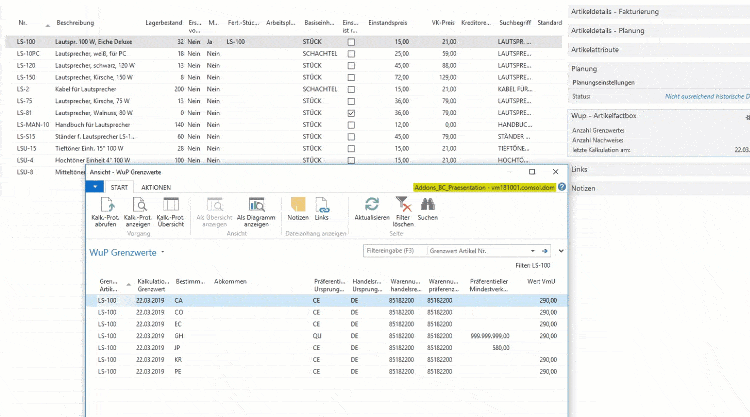Toggle checkbox in row LS-10PC
750x417 pixels.
click(351, 54)
